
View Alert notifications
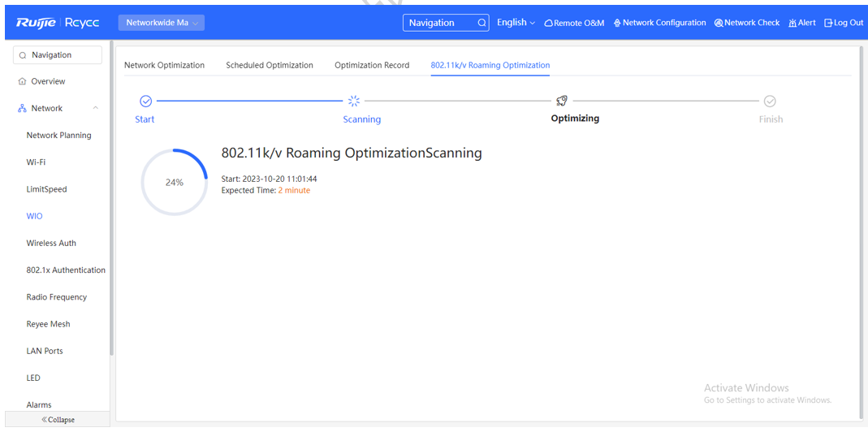point(801,23)
